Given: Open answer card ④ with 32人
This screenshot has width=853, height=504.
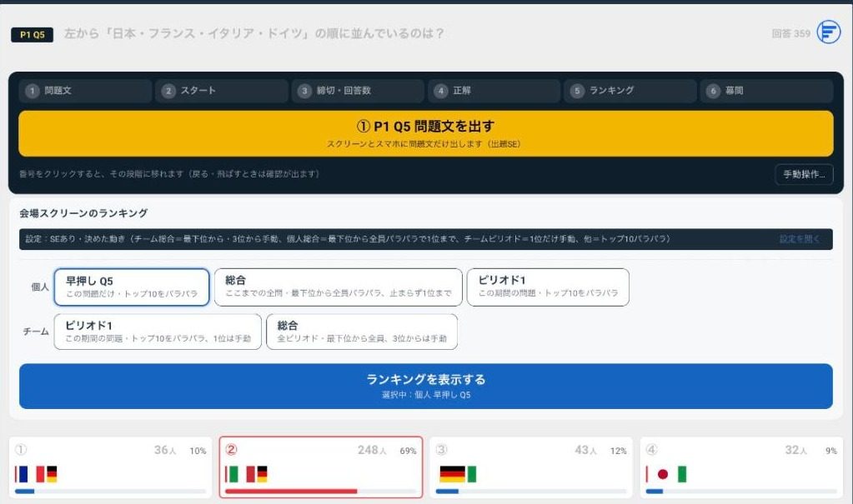Looking at the screenshot, I should (741, 467).
